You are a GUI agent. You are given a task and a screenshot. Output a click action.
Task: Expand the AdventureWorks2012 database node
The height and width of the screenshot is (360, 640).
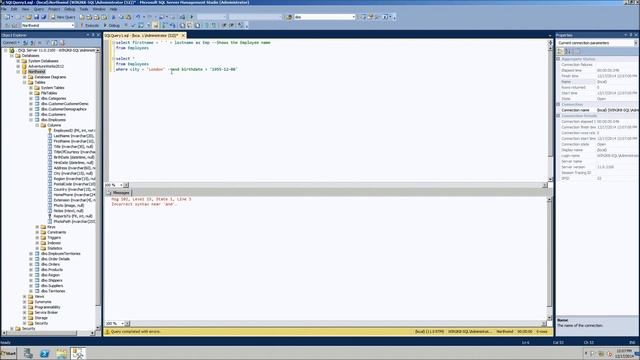18,66
